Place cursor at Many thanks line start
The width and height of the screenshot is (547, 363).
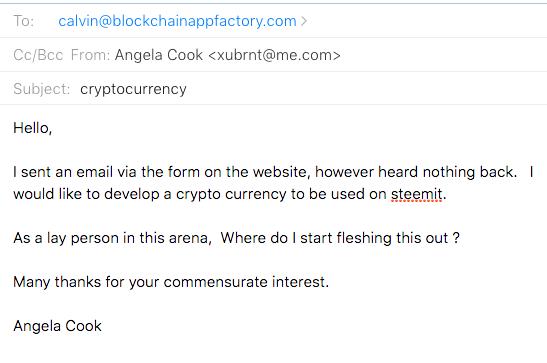click(14, 282)
